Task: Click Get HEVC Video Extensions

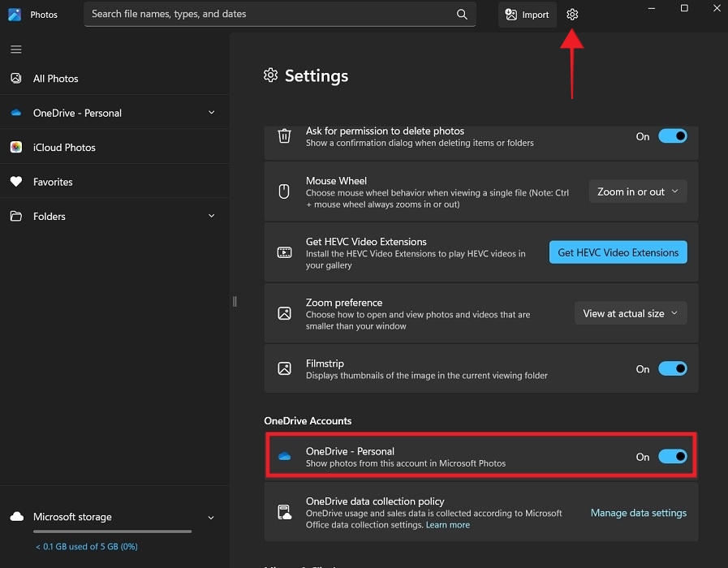Action: click(x=618, y=252)
